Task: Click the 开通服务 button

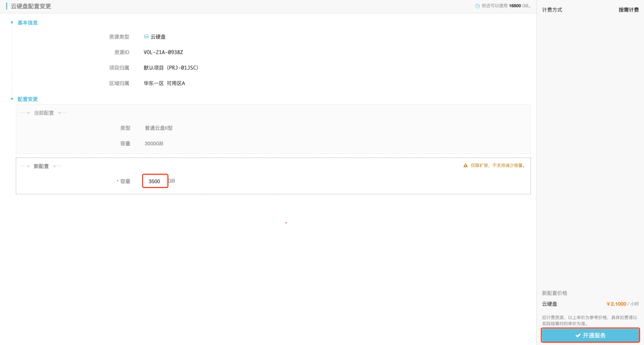Action: (590, 335)
